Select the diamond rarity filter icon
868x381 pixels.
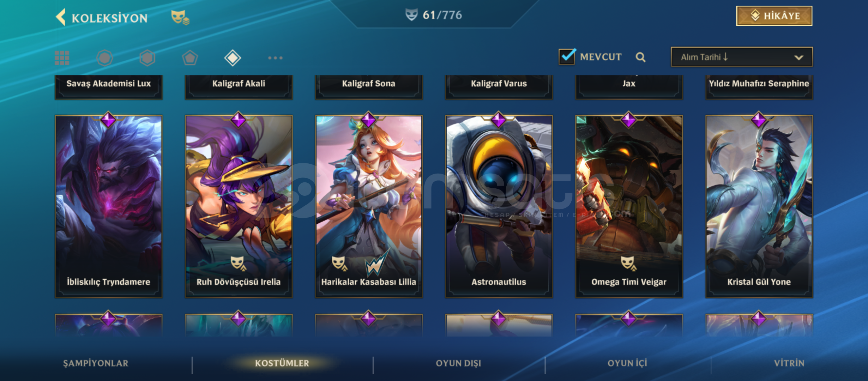(x=233, y=58)
